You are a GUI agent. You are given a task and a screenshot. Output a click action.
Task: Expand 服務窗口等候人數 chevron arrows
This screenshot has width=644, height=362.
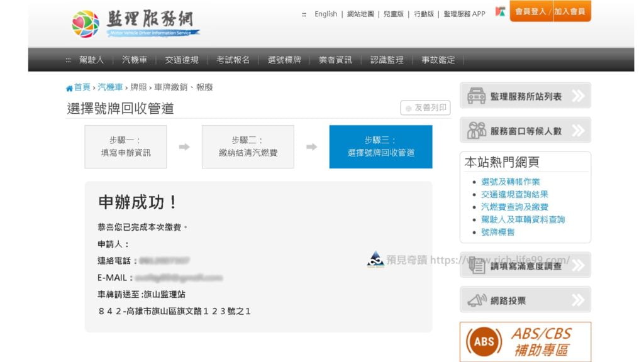point(579,131)
